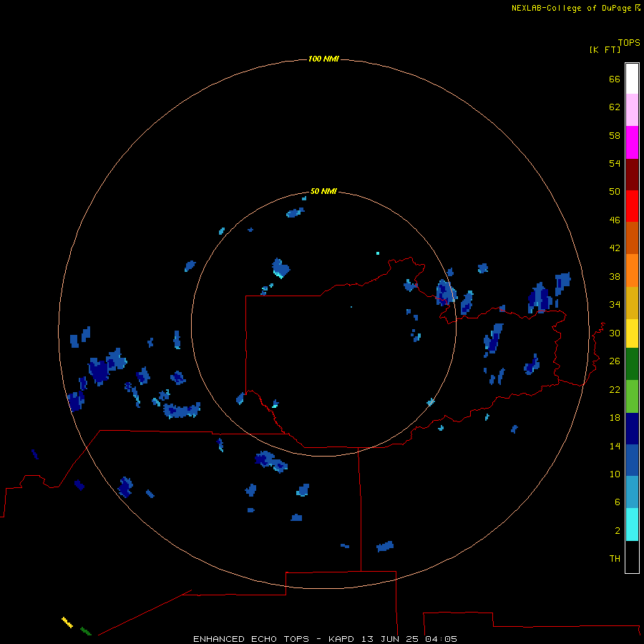Click the legend value 26

coord(615,361)
